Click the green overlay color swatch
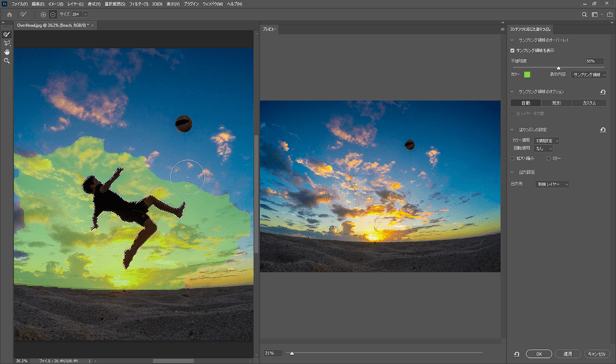The width and height of the screenshot is (616, 364). (527, 74)
